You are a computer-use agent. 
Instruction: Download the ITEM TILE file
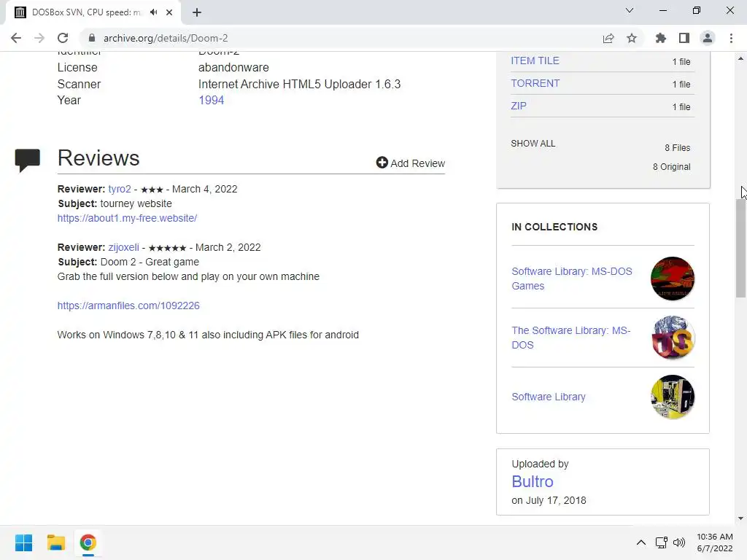point(535,61)
